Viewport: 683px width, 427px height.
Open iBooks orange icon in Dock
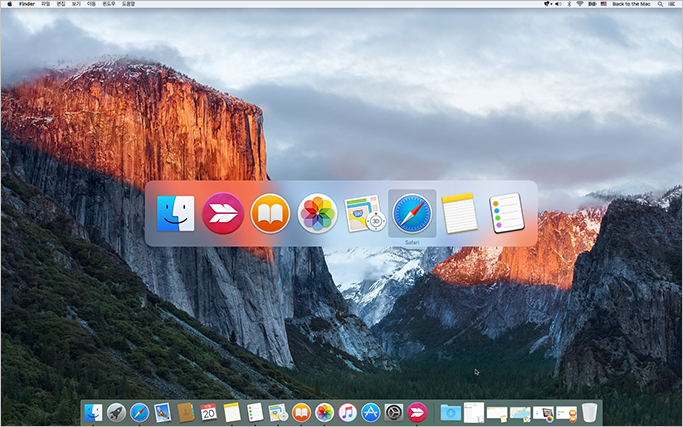click(301, 412)
